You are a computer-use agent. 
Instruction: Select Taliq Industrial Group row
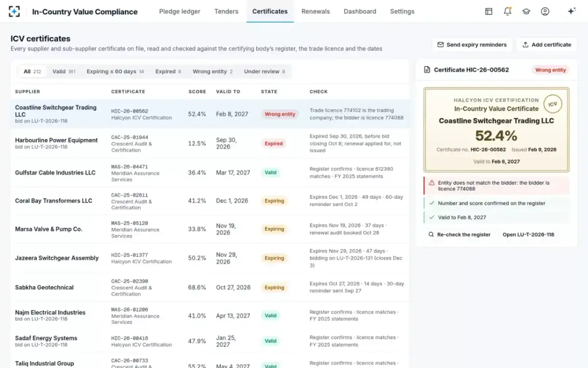210,361
